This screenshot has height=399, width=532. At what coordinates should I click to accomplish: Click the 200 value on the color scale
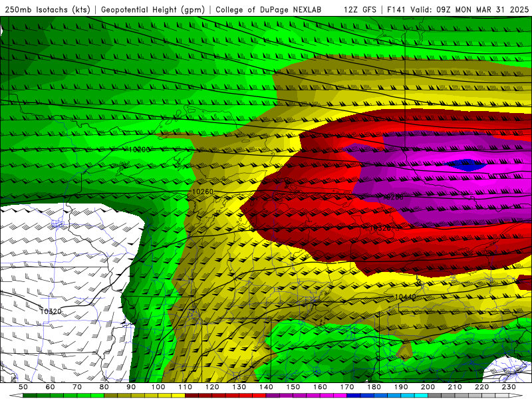pos(428,387)
